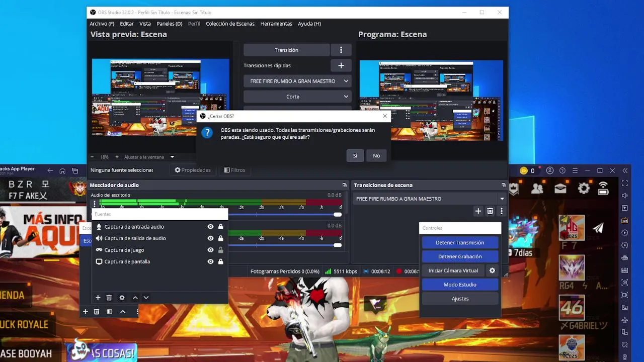The width and height of the screenshot is (644, 362).
Task: Unlock the Captura de entrada audio source
Action: [x=220, y=227]
